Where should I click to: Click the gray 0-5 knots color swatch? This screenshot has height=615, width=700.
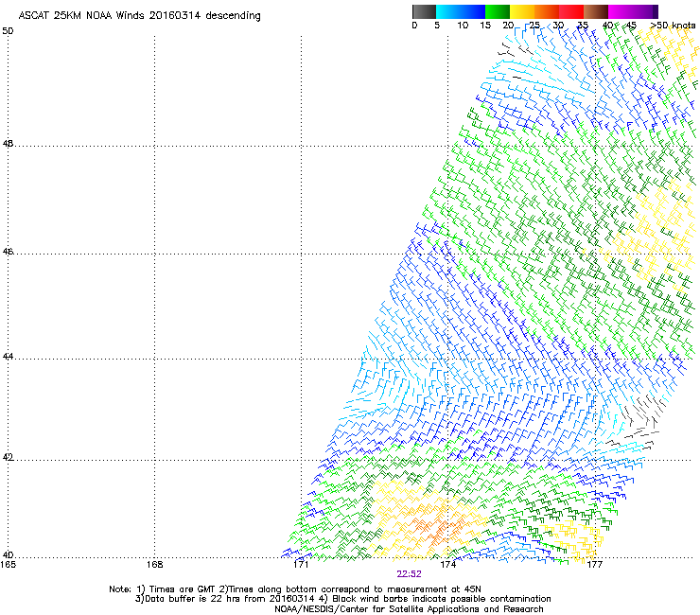(424, 11)
